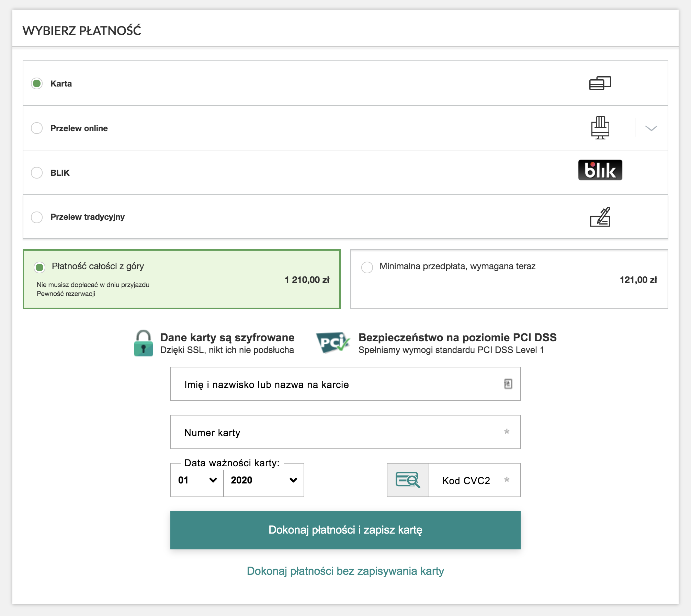Screen dimensions: 691x616
Task: Click the online banking monitor icon
Action: pyautogui.click(x=600, y=128)
